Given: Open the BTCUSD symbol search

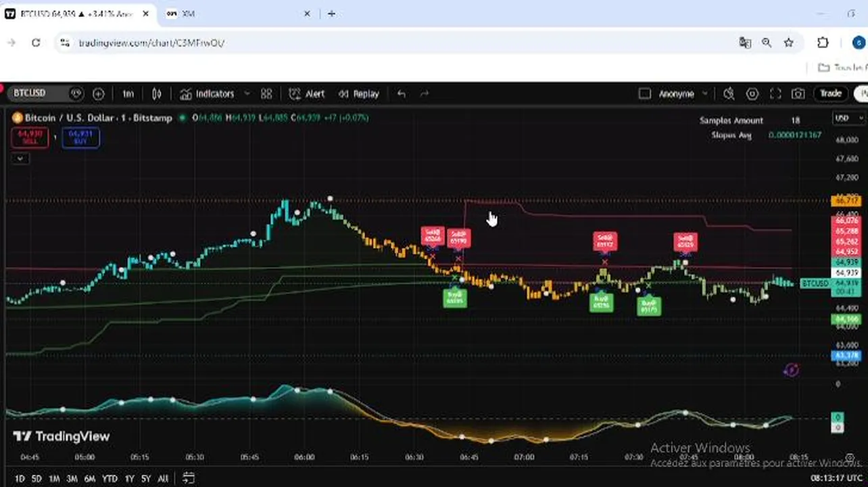Looking at the screenshot, I should pyautogui.click(x=30, y=93).
